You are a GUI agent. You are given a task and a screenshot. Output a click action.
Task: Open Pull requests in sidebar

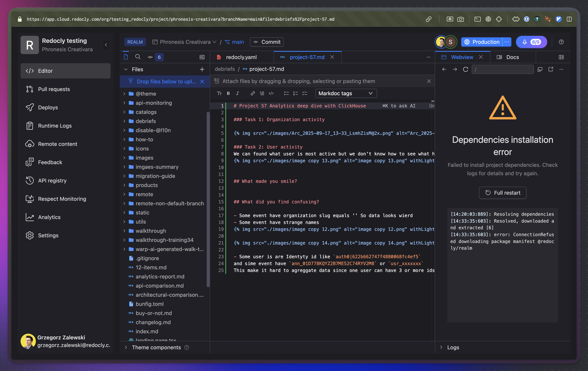click(65, 89)
